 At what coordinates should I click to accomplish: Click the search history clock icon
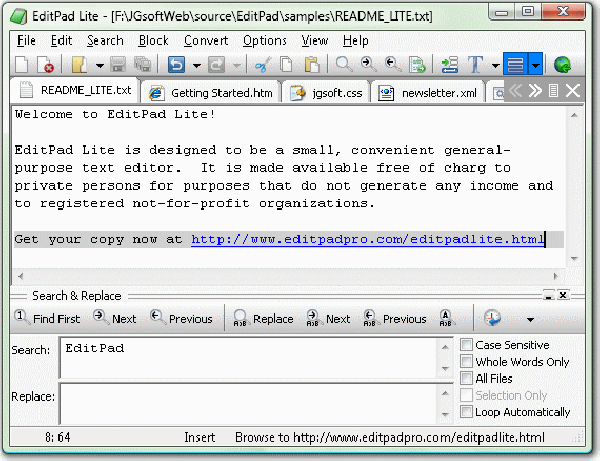pyautogui.click(x=492, y=318)
